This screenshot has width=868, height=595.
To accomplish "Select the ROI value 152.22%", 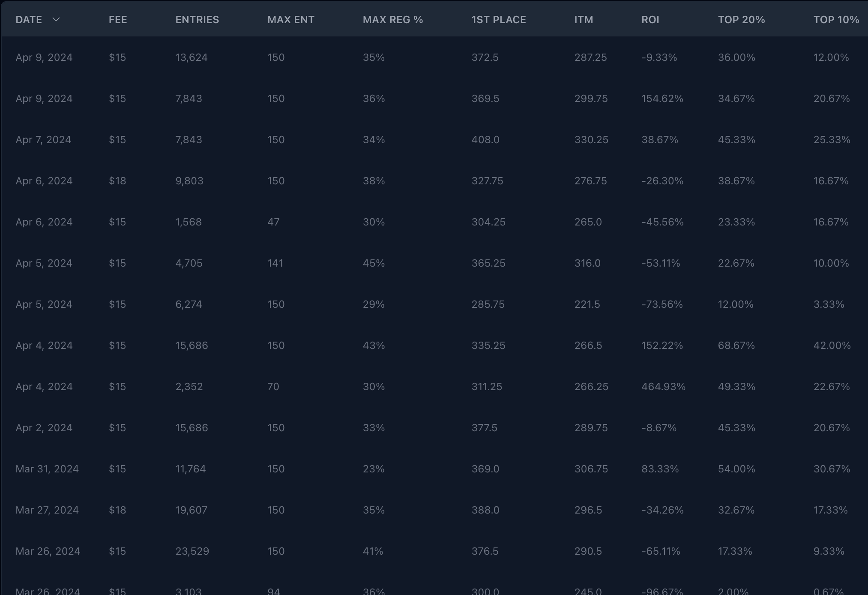I will [662, 346].
